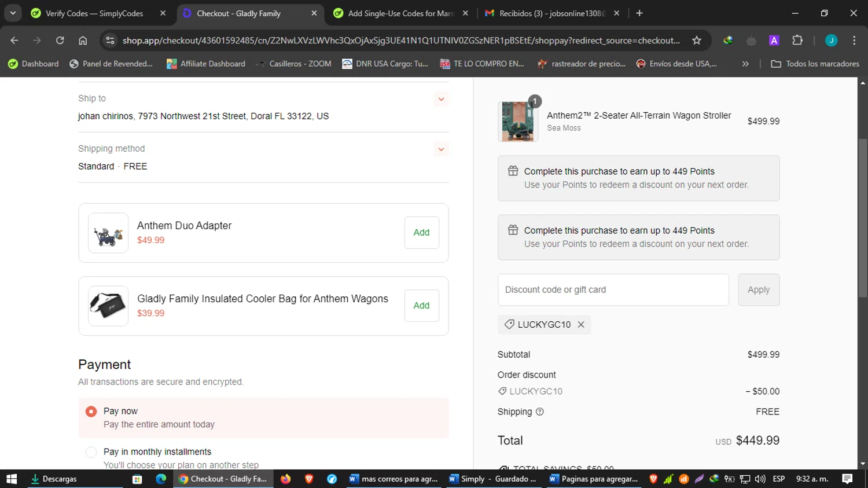Open the Paginas para agregar Word document
The image size is (868, 488).
tap(594, 479)
